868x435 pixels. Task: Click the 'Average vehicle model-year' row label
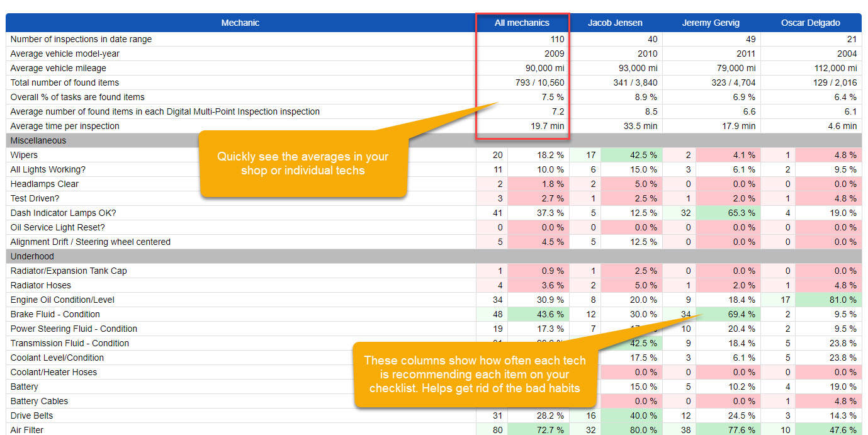click(65, 54)
